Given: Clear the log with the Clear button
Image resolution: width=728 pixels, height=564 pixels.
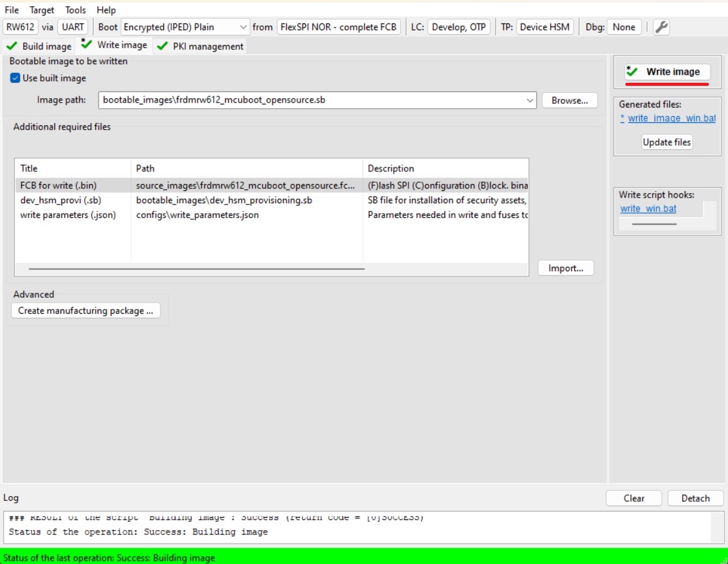Looking at the screenshot, I should pyautogui.click(x=633, y=498).
